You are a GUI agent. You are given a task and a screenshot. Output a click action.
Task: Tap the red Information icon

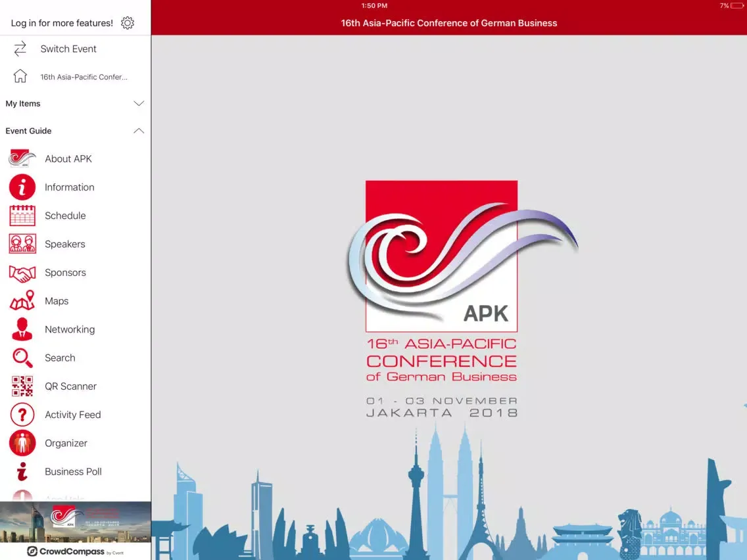[x=22, y=187]
